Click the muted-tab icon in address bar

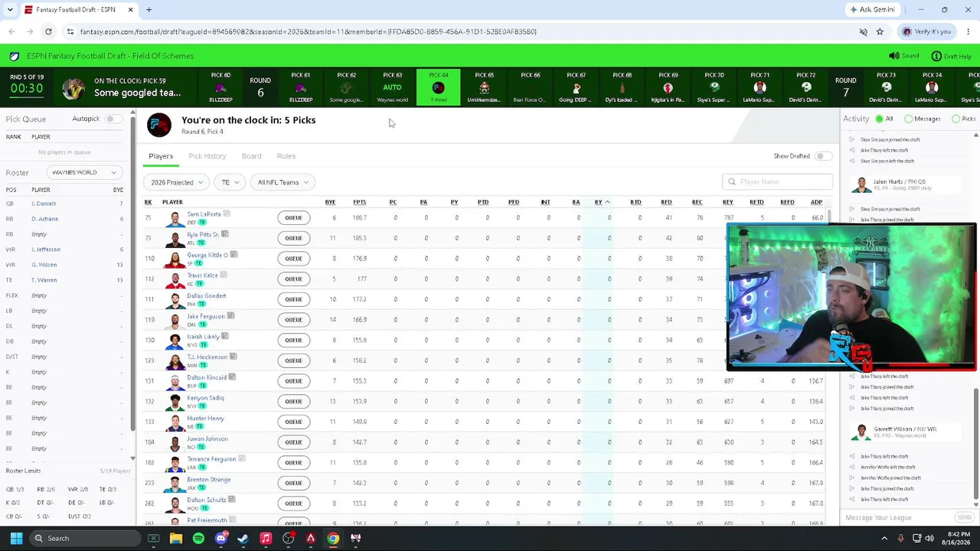coord(864,31)
